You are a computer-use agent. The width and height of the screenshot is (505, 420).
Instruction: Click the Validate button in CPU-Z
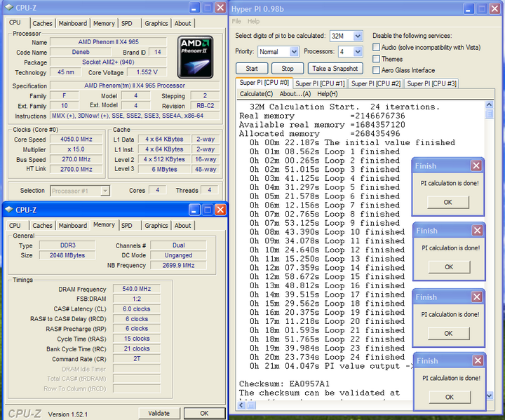pos(159,413)
